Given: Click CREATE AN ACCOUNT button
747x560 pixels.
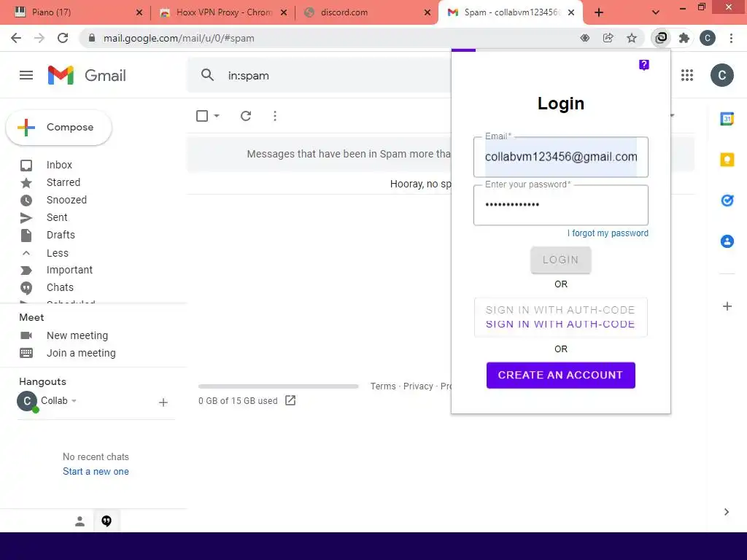Looking at the screenshot, I should [x=561, y=376].
